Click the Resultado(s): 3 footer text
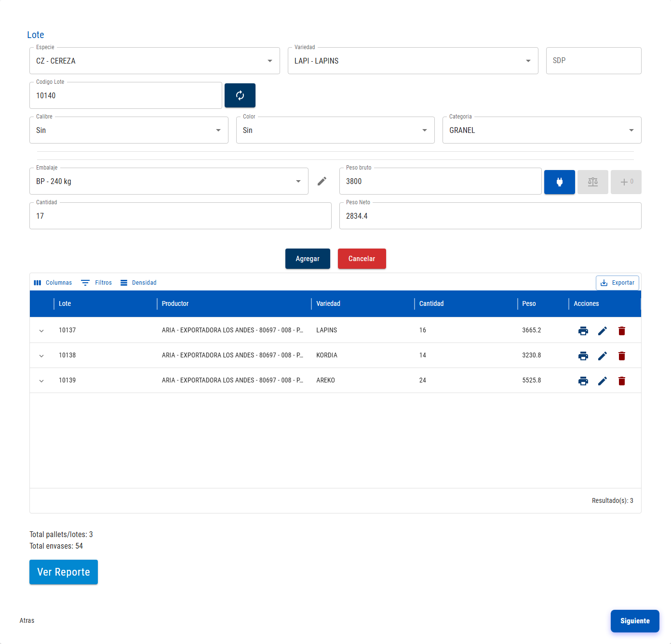The height and width of the screenshot is (644, 671). [x=613, y=500]
